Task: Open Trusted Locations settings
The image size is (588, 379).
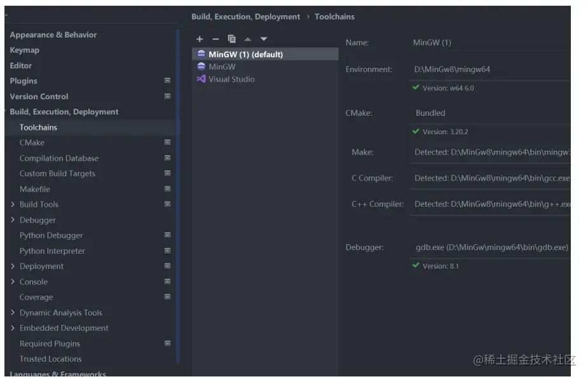Action: point(50,359)
